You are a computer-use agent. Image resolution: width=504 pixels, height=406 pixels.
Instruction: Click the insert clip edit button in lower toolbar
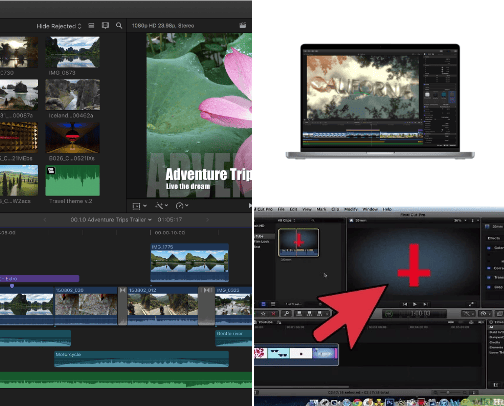(309, 314)
